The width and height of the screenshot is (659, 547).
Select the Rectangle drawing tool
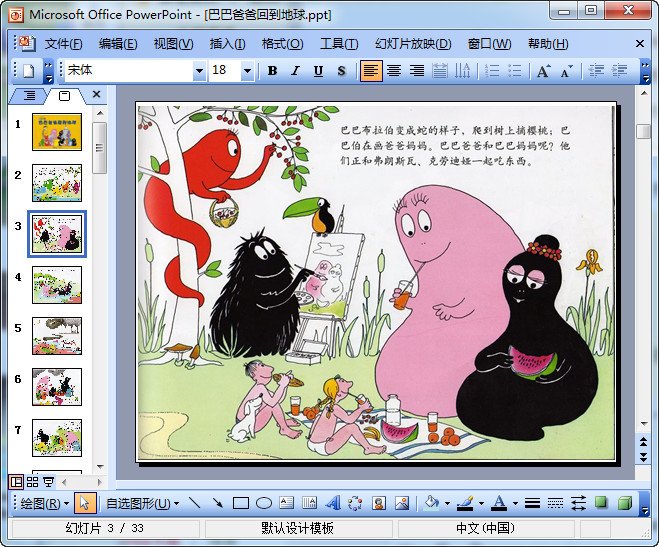[240, 502]
